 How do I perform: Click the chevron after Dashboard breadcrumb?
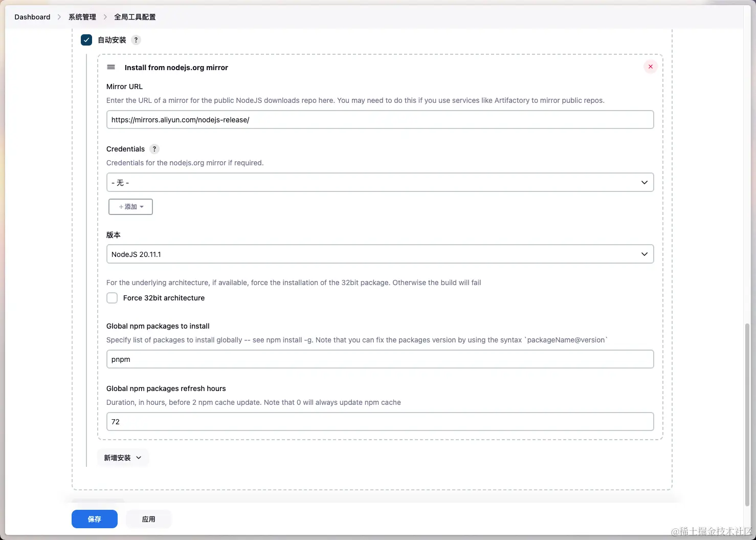click(59, 17)
